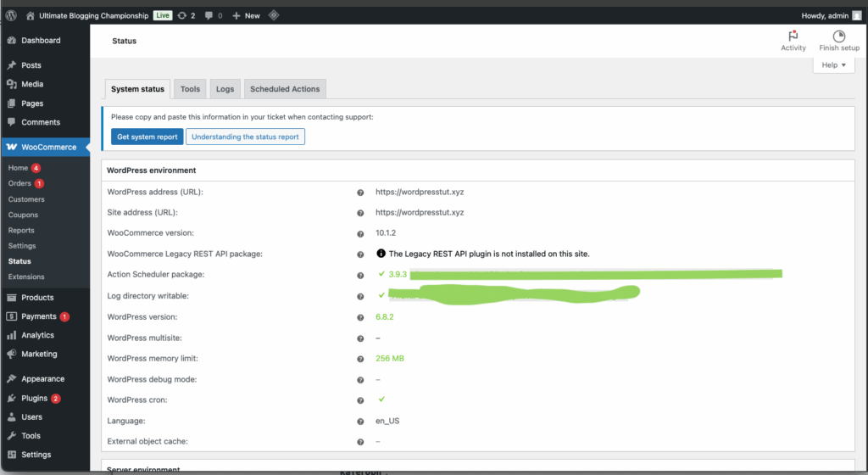
Task: Open Posts in the sidebar
Action: 46,65
